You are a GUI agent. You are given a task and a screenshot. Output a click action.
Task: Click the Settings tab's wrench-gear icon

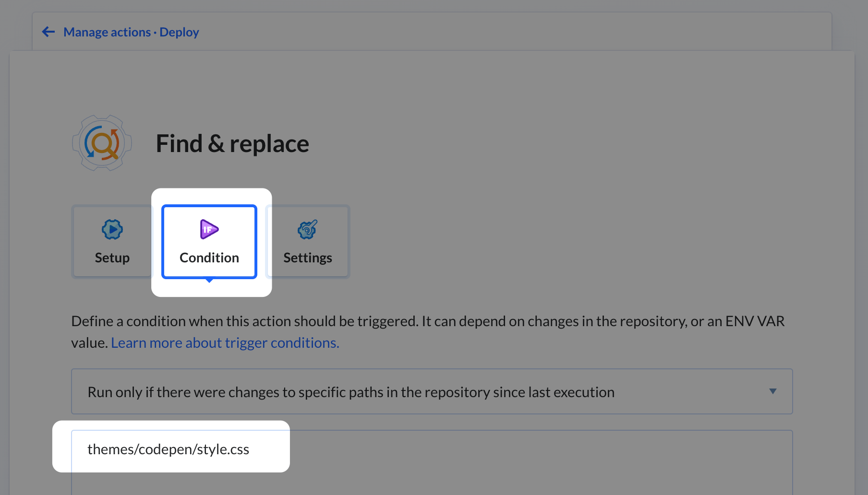click(x=307, y=230)
